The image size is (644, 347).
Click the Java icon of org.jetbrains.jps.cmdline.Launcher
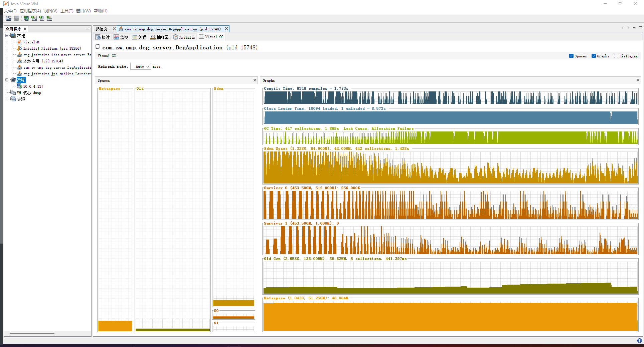[x=19, y=74]
